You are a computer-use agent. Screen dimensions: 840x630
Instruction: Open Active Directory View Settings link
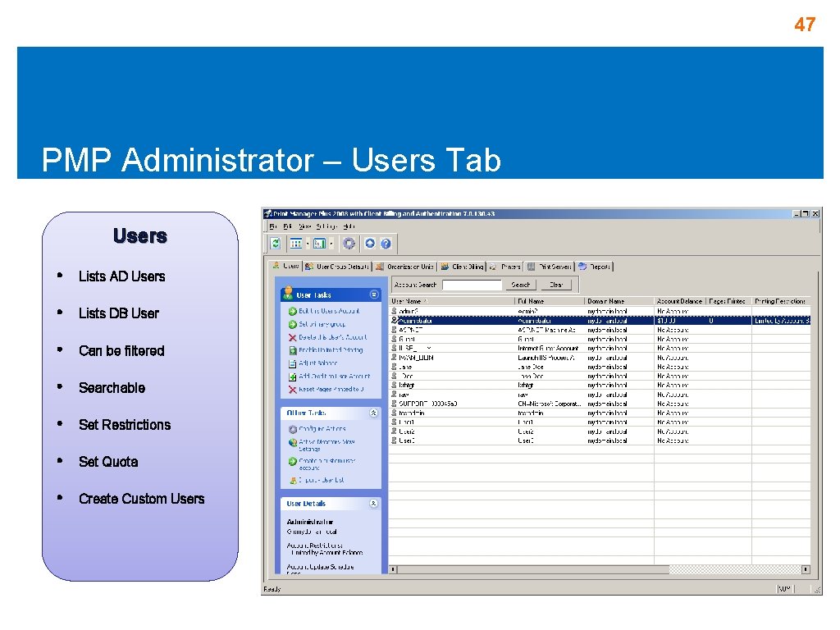tap(326, 445)
